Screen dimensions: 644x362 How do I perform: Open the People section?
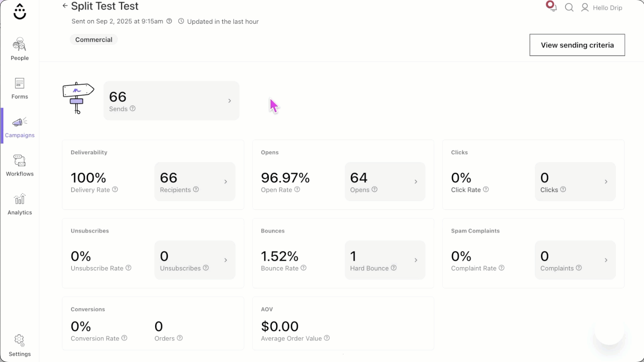pos(20,49)
